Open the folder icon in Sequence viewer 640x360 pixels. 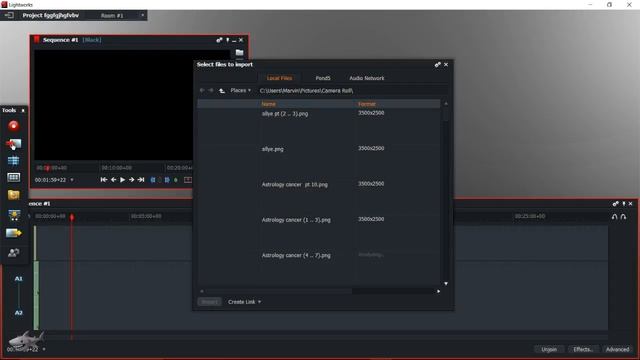tap(240, 53)
